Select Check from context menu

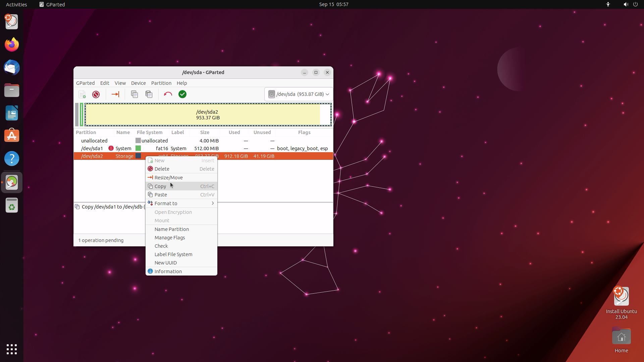(181, 246)
